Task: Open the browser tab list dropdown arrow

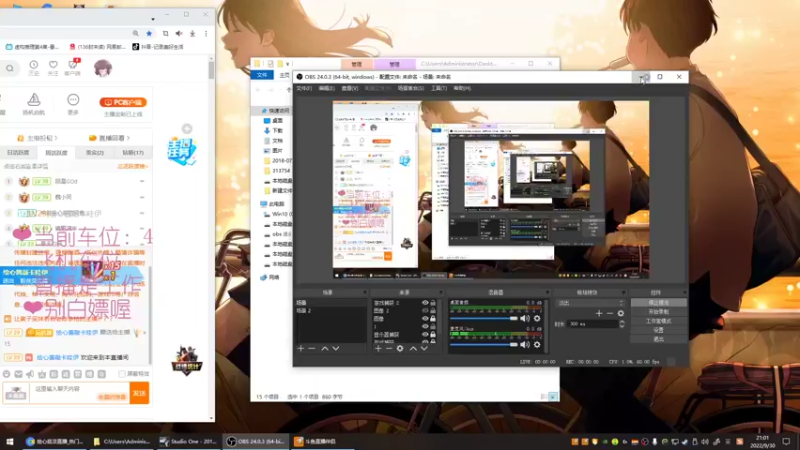Action: [153, 19]
